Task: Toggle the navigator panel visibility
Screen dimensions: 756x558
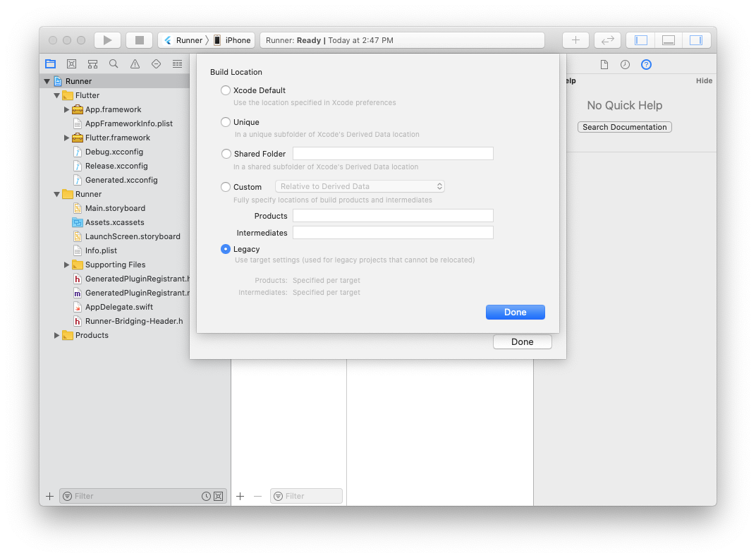Action: [641, 40]
